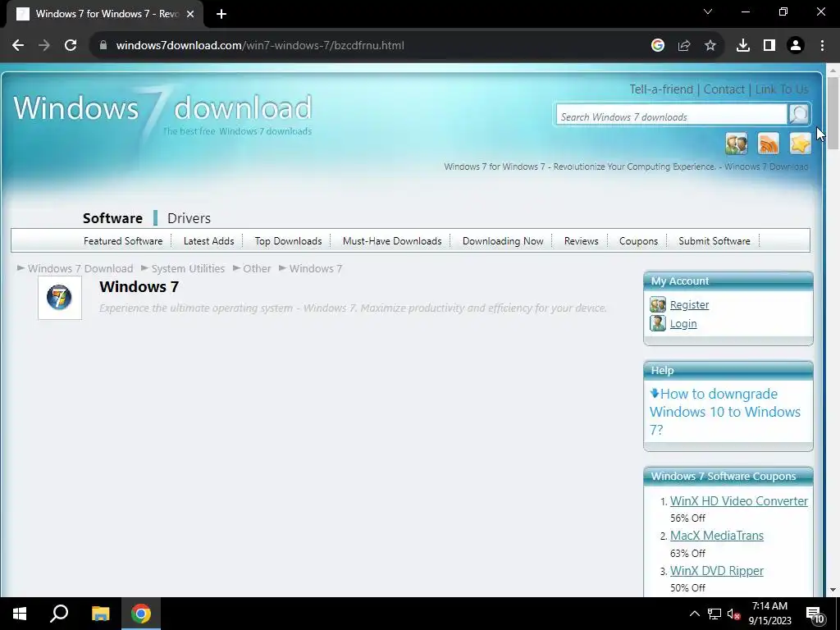
Task: Click System Utilities breadcrumb
Action: point(188,268)
